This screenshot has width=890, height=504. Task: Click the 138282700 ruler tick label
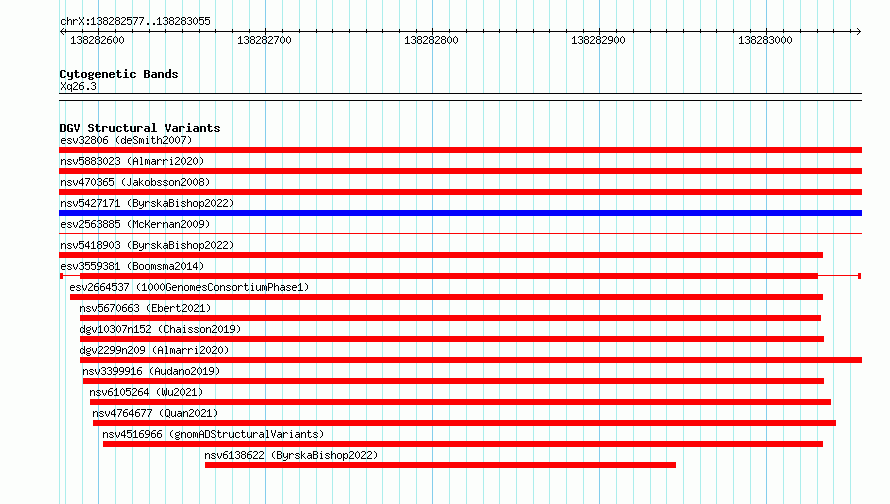(264, 40)
